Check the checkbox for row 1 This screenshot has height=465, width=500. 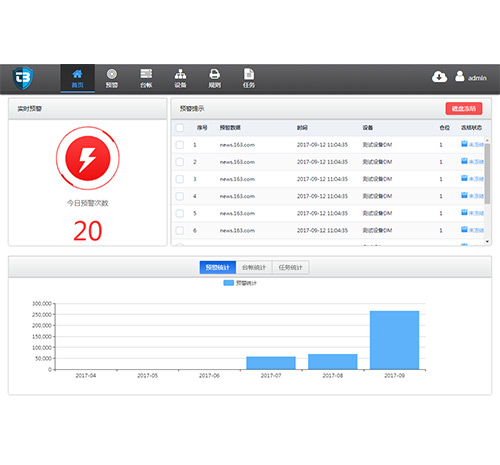(x=180, y=145)
